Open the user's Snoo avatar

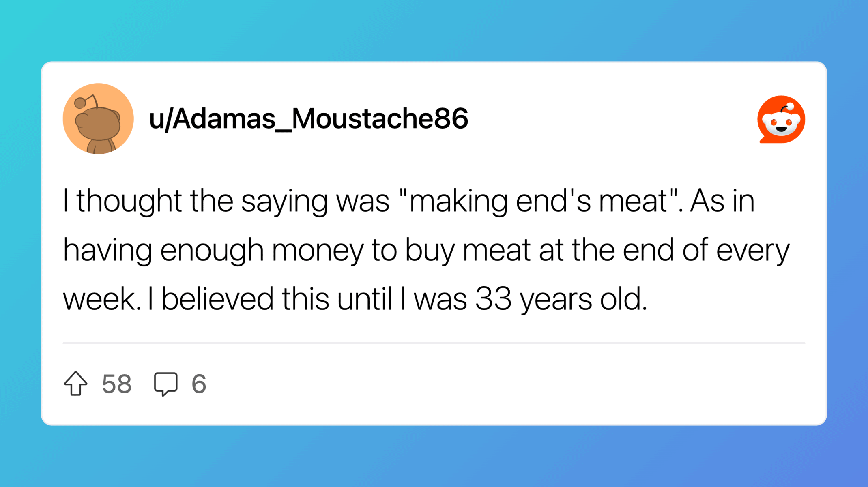click(98, 119)
